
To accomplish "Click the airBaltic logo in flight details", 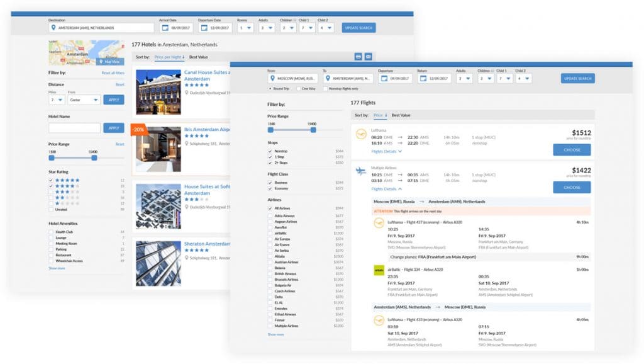I will tap(379, 270).
